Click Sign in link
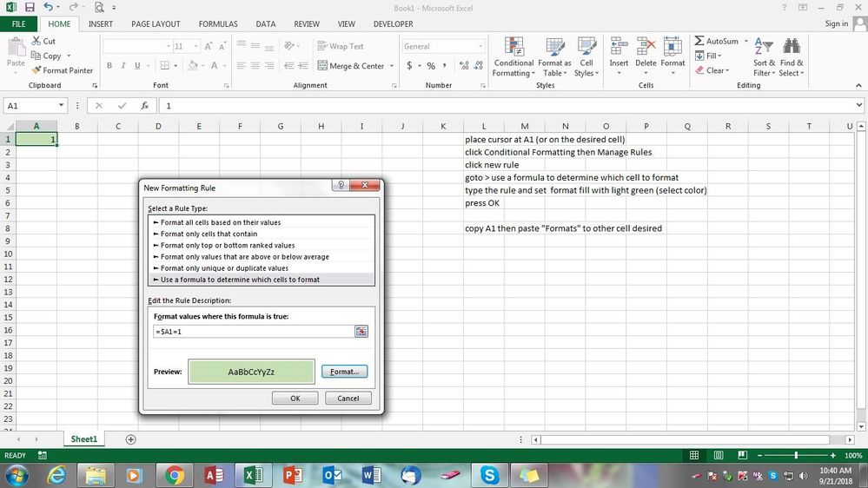Screen dimensions: 868x488 point(837,23)
